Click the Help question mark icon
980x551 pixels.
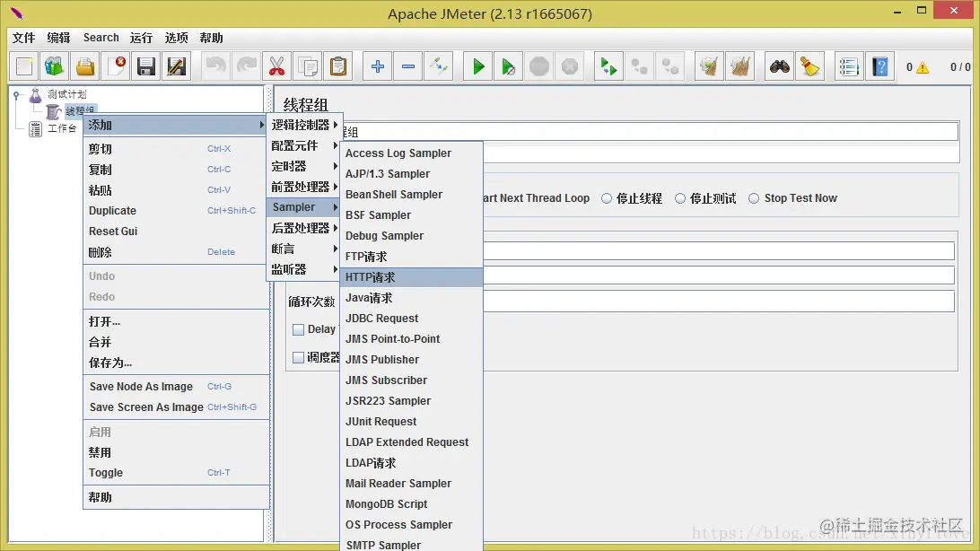coord(880,66)
